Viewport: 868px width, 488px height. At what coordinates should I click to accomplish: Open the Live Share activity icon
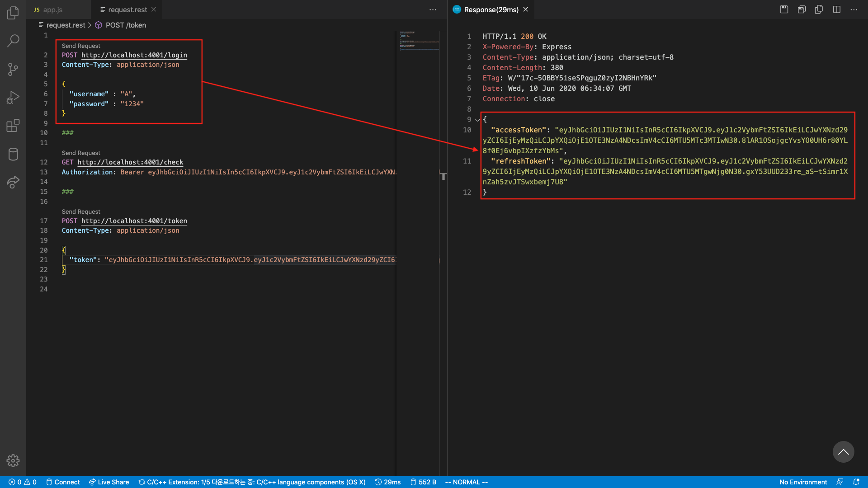[x=13, y=182]
